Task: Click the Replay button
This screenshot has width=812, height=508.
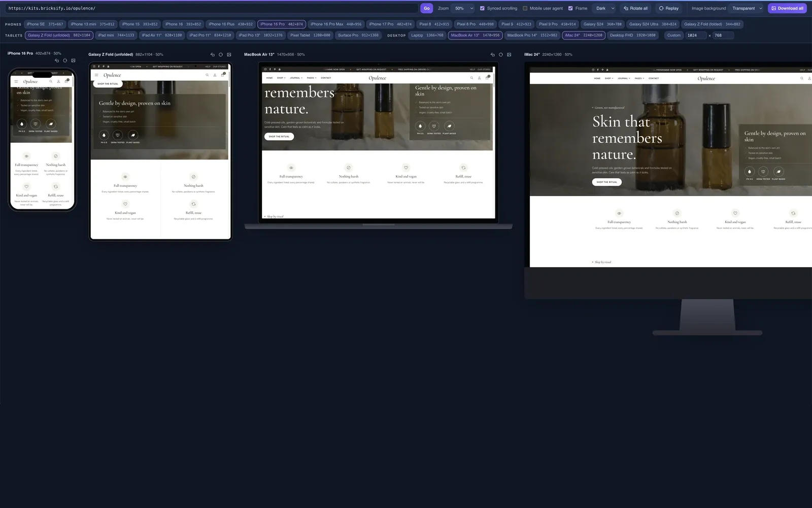Action: pyautogui.click(x=668, y=8)
